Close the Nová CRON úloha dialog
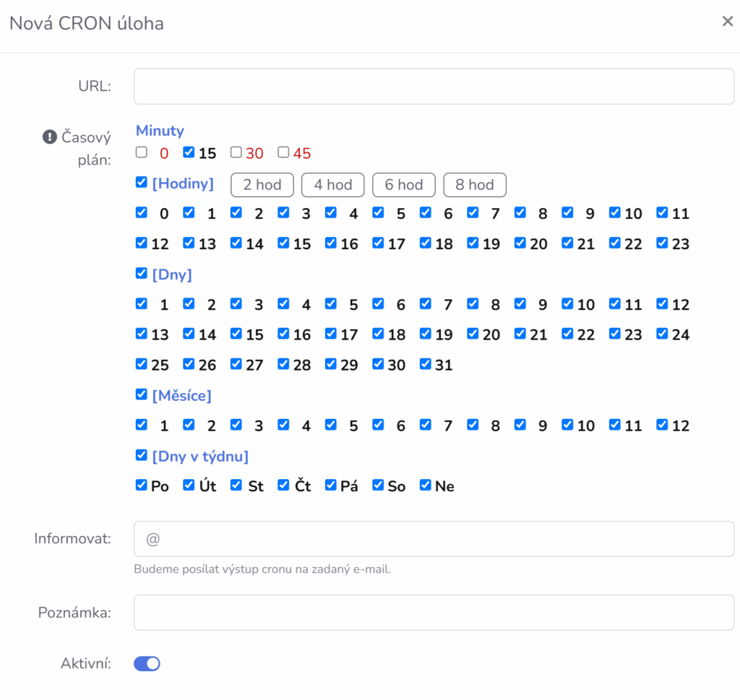The height and width of the screenshot is (700, 740). click(727, 22)
